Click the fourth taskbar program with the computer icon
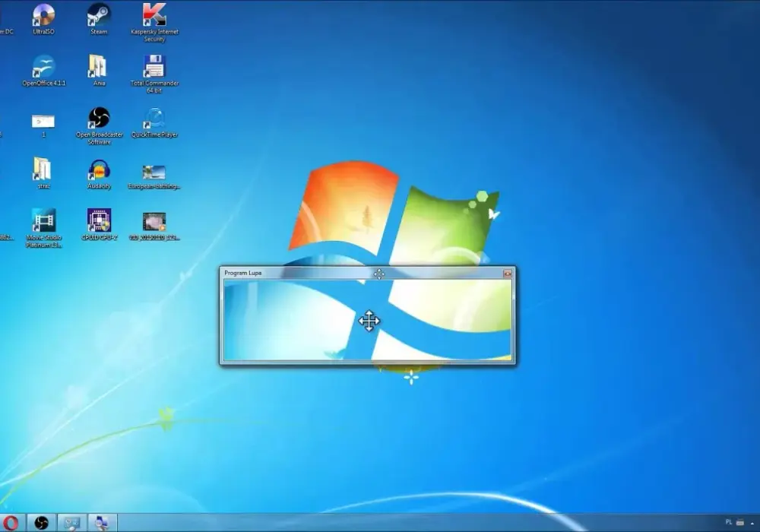 [x=102, y=523]
